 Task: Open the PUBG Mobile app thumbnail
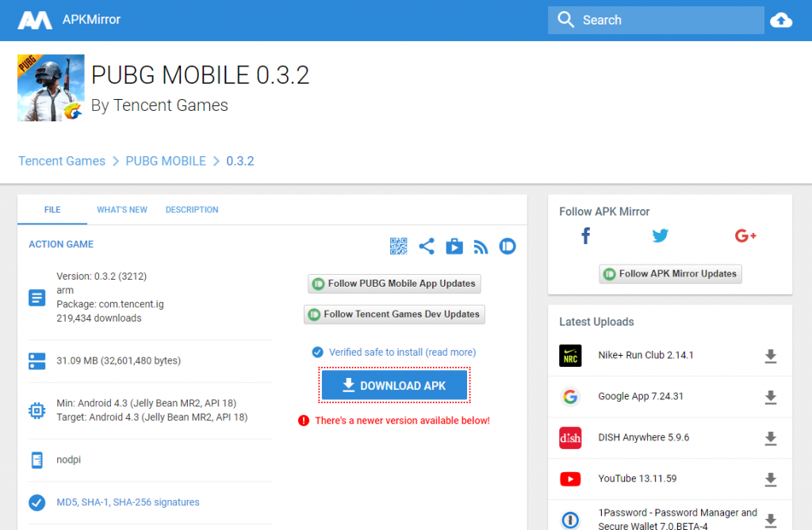[51, 88]
